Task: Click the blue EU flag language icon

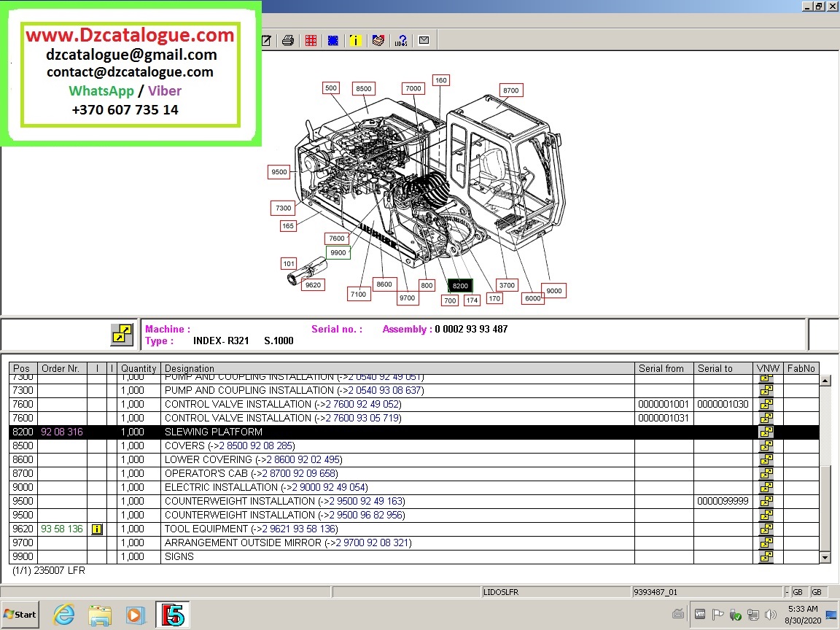Action: (x=333, y=41)
